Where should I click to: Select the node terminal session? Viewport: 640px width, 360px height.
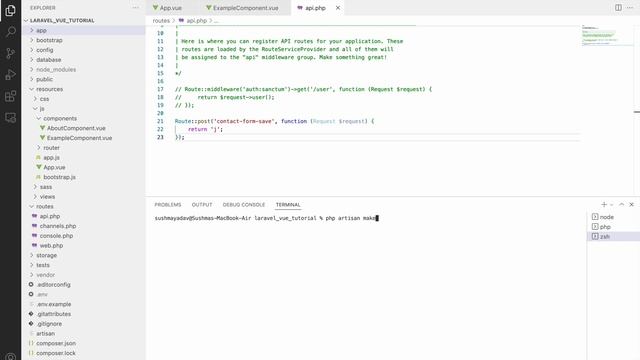[613, 217]
